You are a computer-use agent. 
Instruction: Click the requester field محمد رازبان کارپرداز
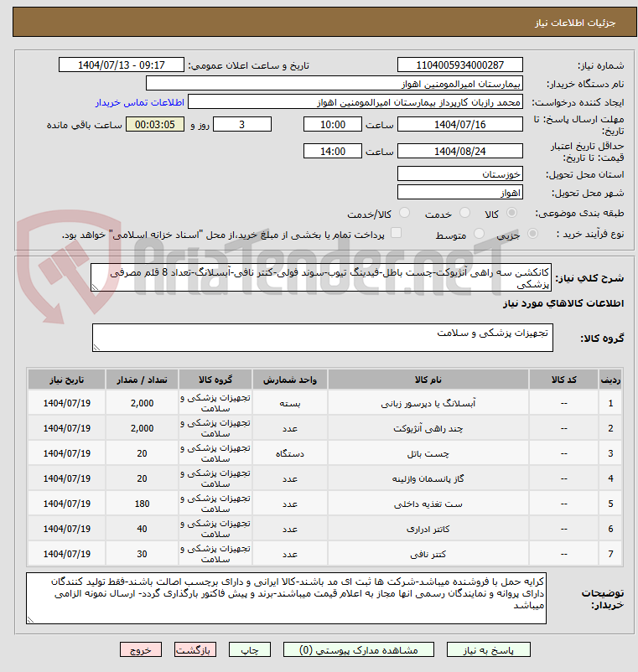[355, 102]
